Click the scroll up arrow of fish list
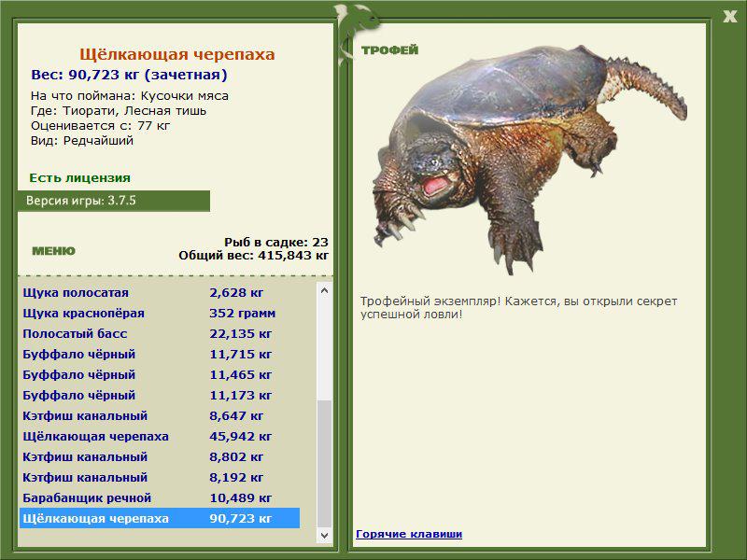The height and width of the screenshot is (560, 747). point(324,290)
